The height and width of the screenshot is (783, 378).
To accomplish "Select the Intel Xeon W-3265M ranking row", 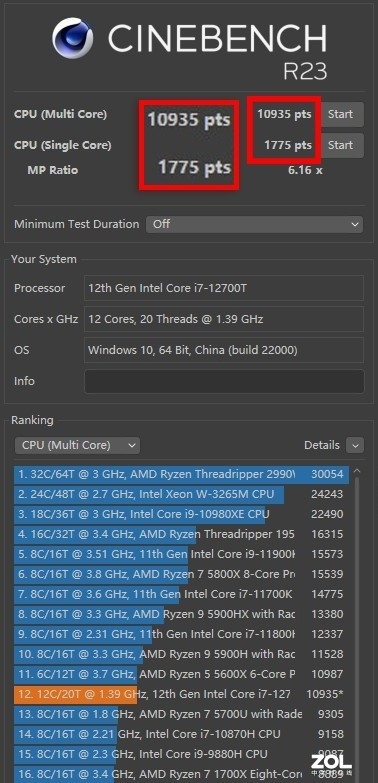I will (181, 494).
